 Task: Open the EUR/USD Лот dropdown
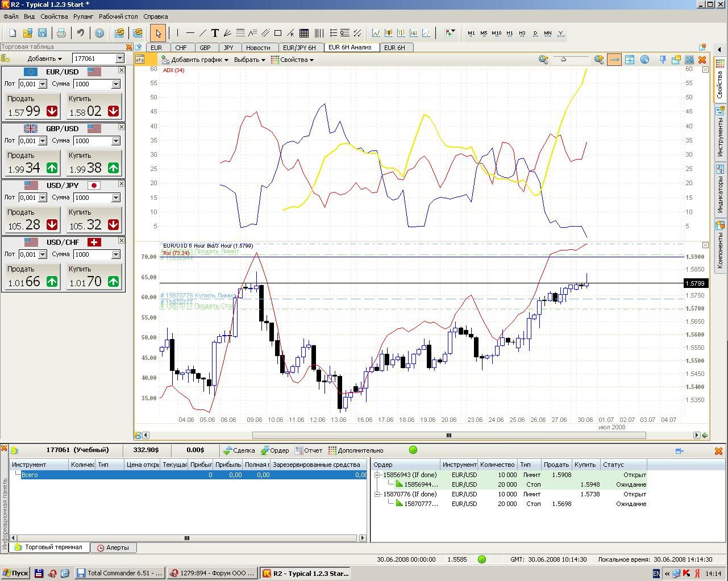tap(42, 84)
